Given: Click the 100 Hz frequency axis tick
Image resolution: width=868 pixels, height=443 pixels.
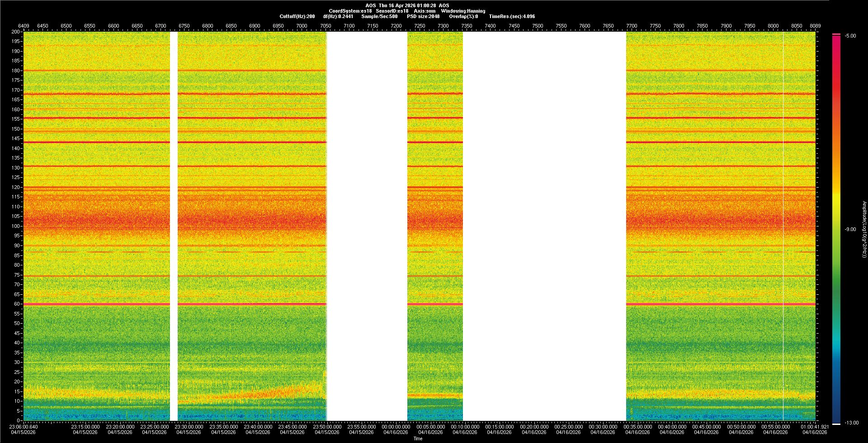Looking at the screenshot, I should tap(16, 226).
